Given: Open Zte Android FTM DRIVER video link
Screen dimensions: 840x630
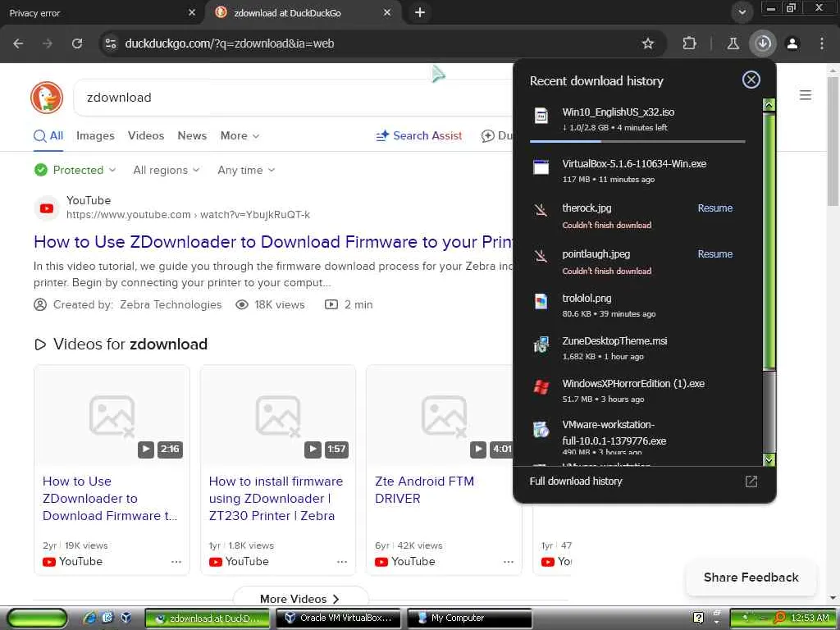Looking at the screenshot, I should pyautogui.click(x=424, y=490).
